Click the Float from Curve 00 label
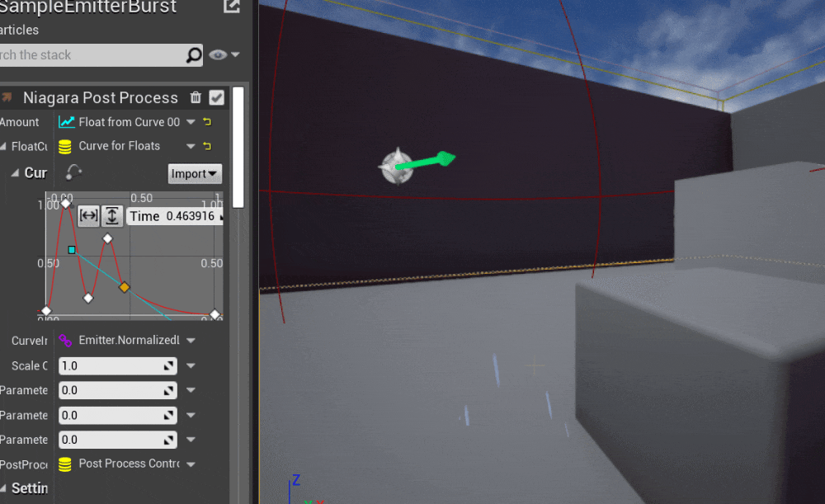Viewport: 825px width, 504px height. [129, 122]
